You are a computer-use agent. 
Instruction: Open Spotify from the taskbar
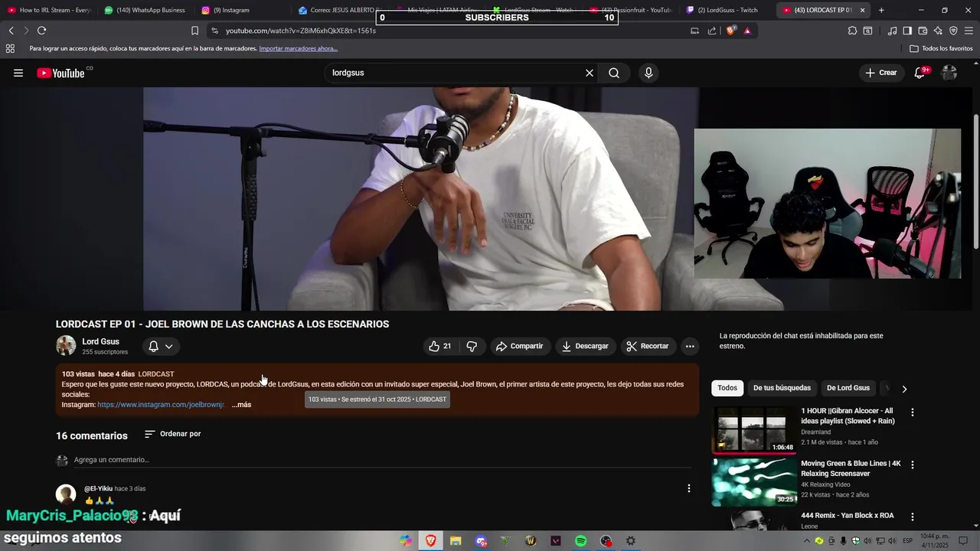581,541
